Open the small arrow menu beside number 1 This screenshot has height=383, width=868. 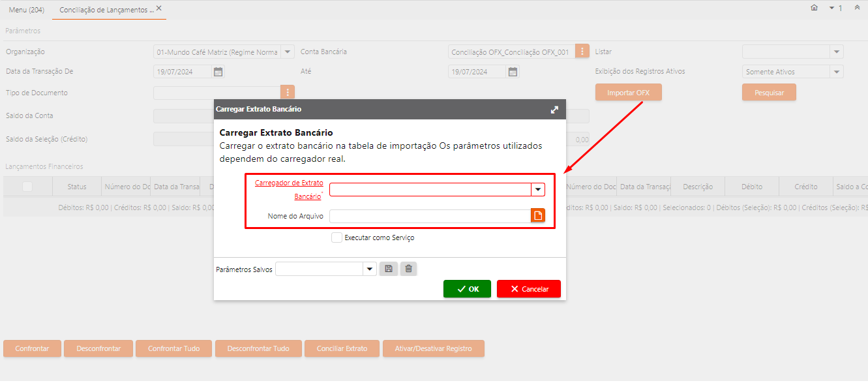(831, 8)
